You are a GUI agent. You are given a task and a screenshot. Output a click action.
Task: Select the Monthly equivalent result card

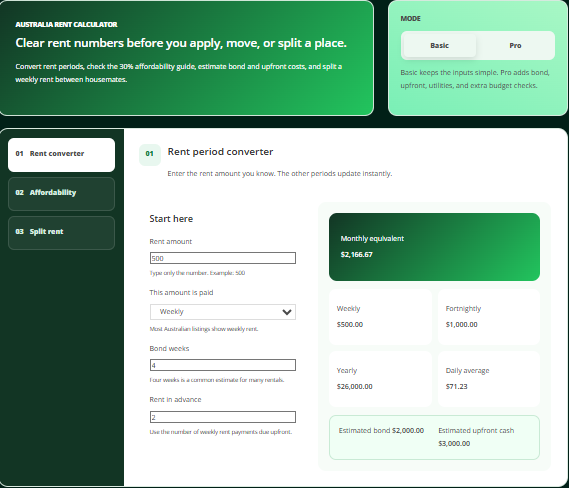pyautogui.click(x=434, y=247)
